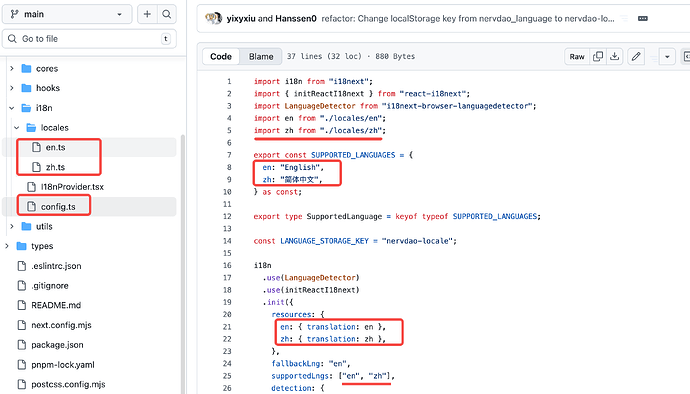This screenshot has width=690, height=394.
Task: Open the README.md file
Action: click(56, 305)
